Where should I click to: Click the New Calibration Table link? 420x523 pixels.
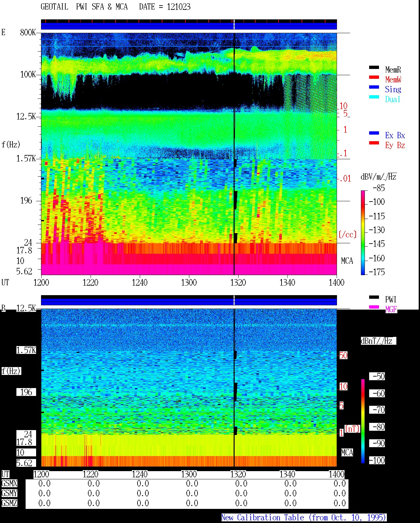point(304,518)
